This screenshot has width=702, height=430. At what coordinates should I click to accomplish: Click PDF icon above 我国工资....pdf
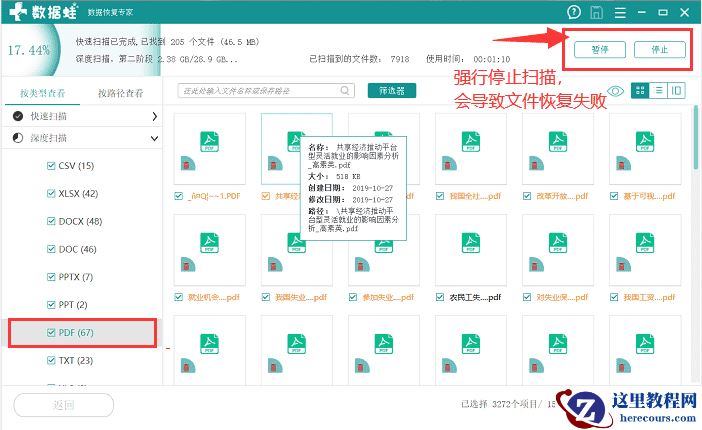coord(645,243)
